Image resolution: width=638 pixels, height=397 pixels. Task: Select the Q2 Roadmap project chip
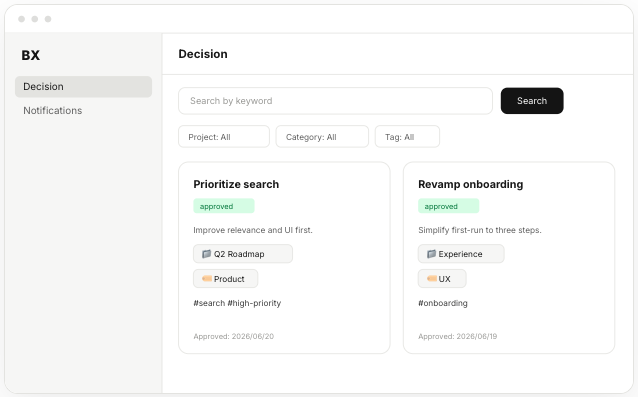pos(243,254)
